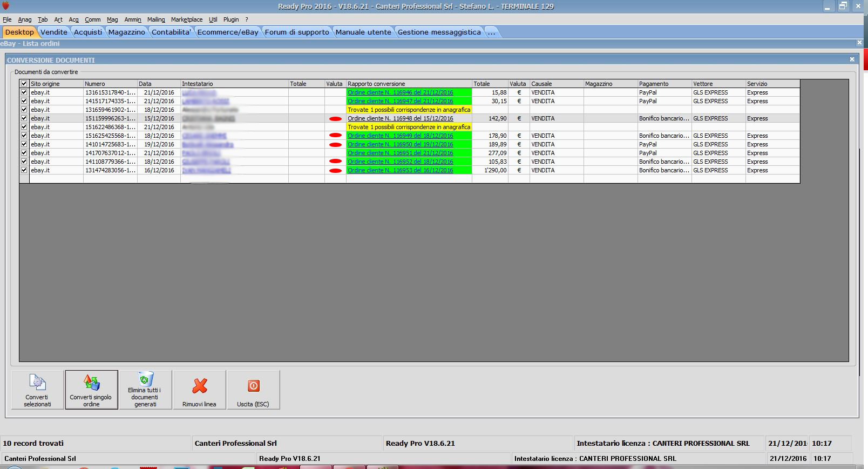Open link Ordine cliente N. 116951
Image resolution: width=868 pixels, height=469 pixels.
pyautogui.click(x=401, y=153)
